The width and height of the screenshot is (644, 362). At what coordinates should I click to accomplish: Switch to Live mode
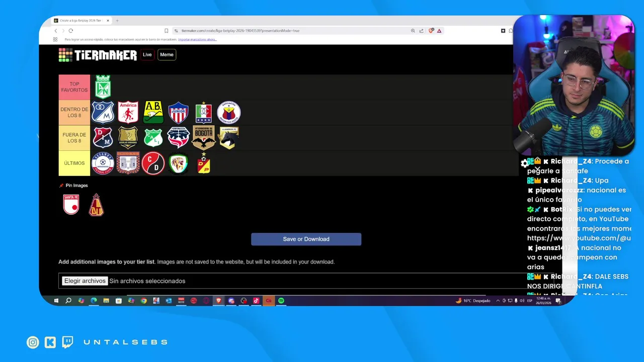[147, 55]
